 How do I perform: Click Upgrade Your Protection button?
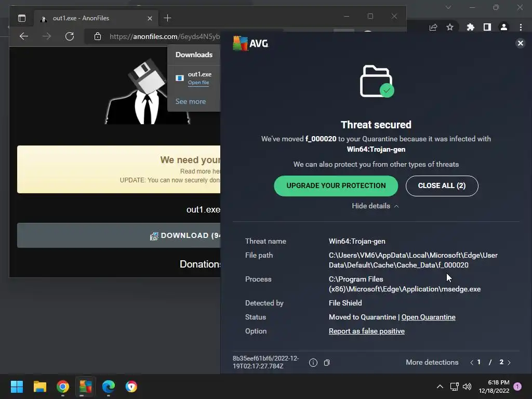pyautogui.click(x=336, y=185)
